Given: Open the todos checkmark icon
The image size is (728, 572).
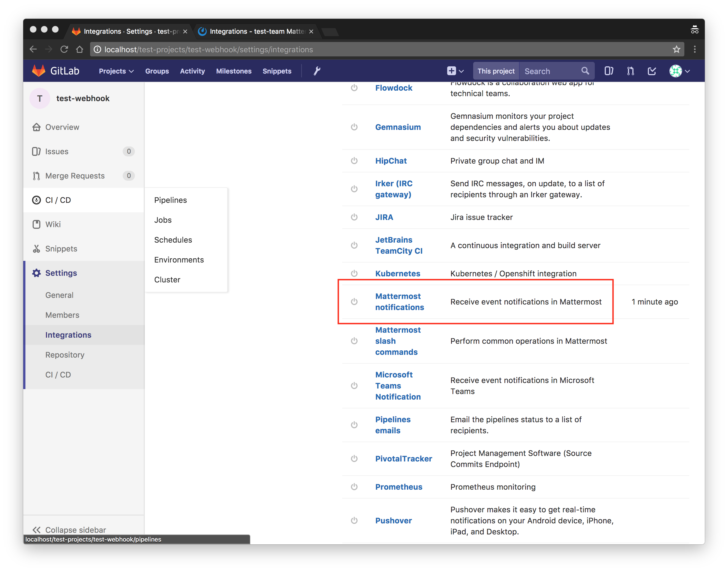Looking at the screenshot, I should (x=652, y=71).
